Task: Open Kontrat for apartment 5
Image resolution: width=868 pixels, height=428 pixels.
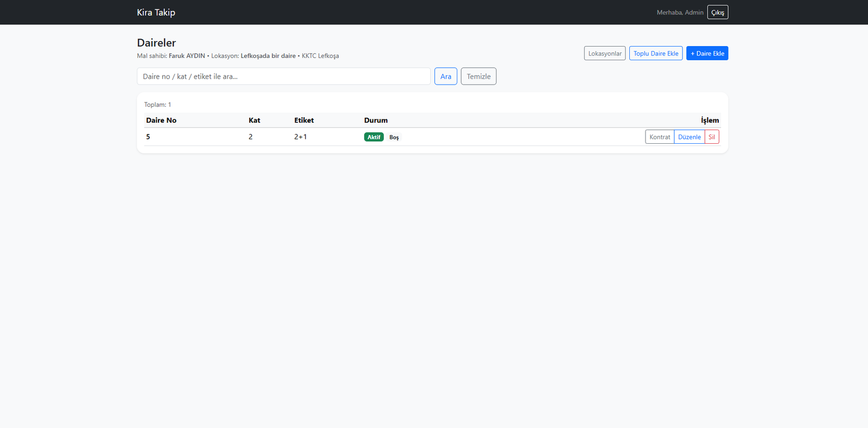Action: tap(659, 137)
